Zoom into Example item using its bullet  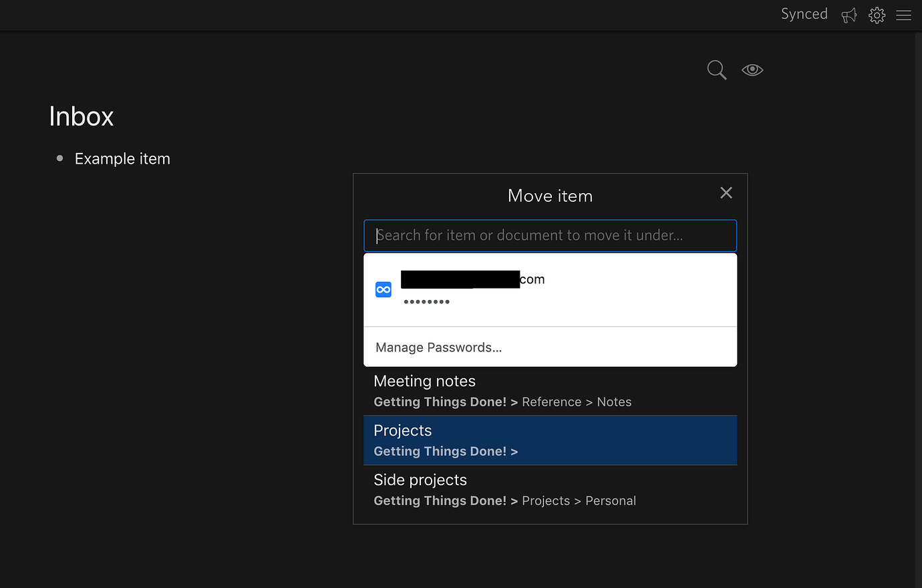click(x=59, y=158)
